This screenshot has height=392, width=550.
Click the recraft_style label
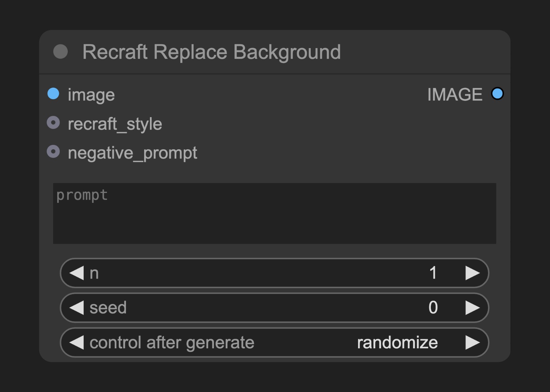point(115,124)
